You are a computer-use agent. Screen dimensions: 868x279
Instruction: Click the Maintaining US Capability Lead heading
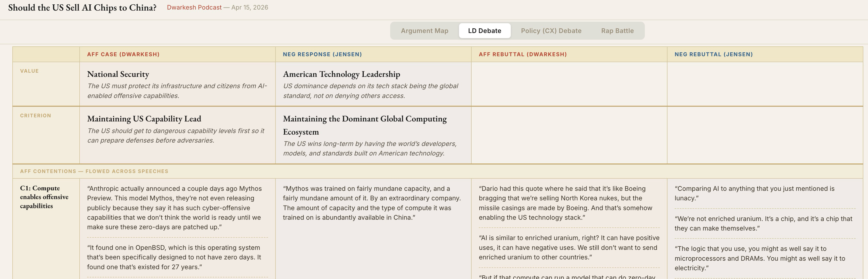pyautogui.click(x=144, y=119)
